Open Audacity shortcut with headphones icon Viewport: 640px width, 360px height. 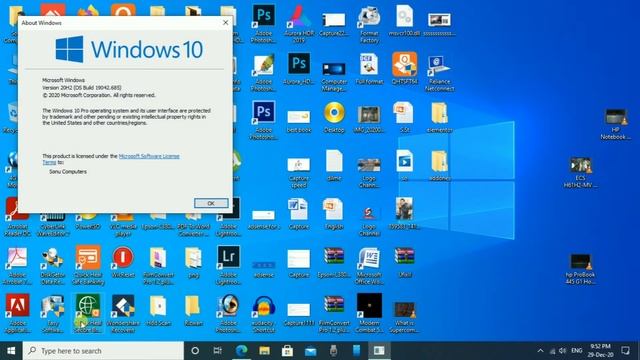263,313
